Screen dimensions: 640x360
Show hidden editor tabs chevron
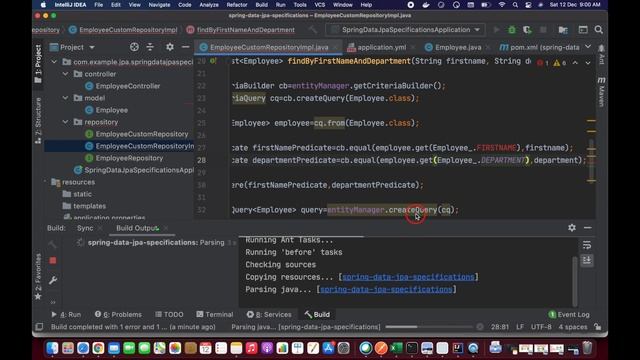pos(588,47)
